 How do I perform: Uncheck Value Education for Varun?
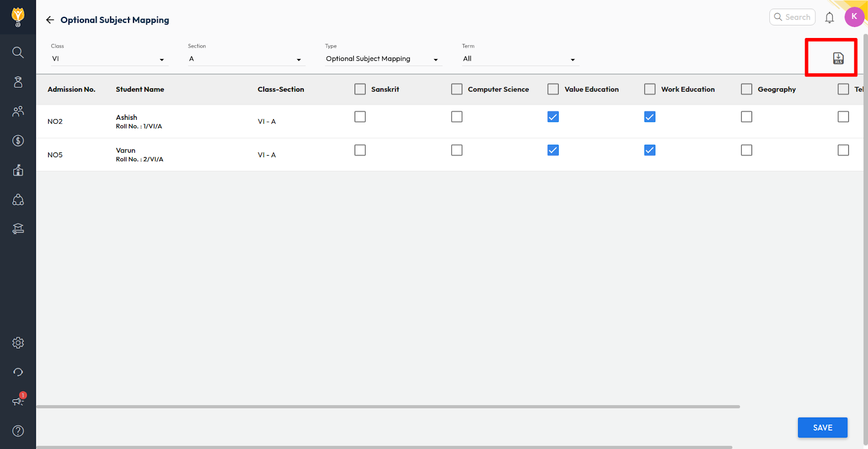pyautogui.click(x=553, y=150)
